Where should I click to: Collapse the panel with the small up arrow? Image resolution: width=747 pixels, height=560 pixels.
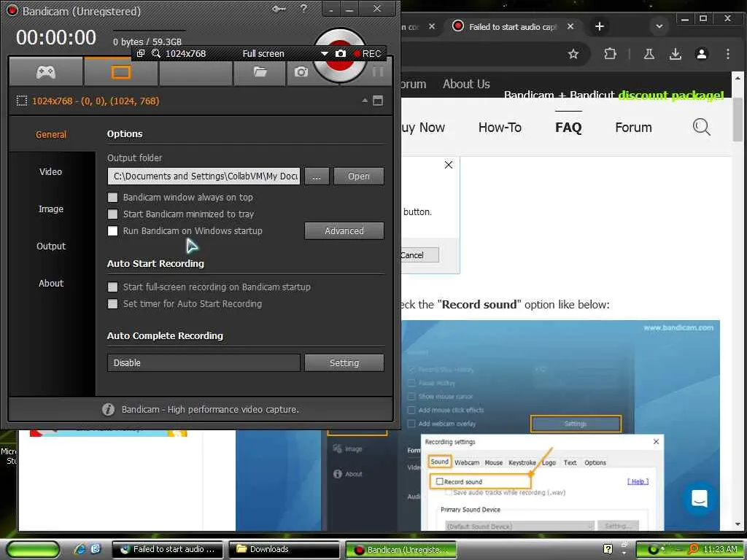[x=365, y=100]
